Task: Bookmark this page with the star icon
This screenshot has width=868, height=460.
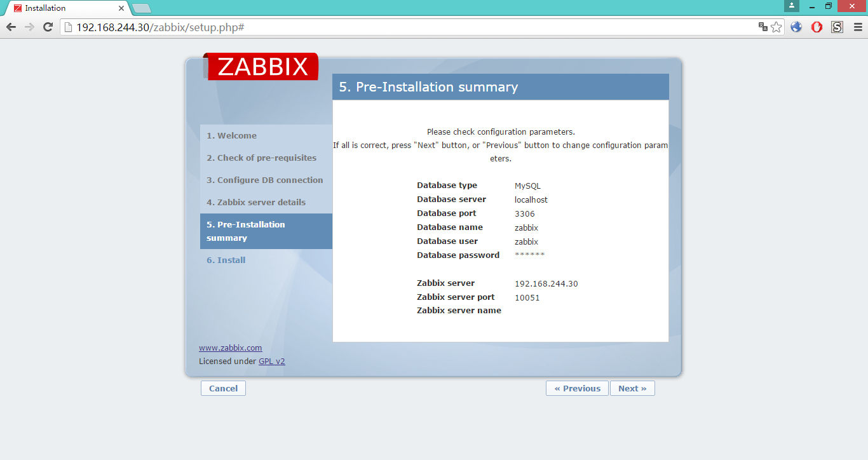Action: pyautogui.click(x=776, y=27)
